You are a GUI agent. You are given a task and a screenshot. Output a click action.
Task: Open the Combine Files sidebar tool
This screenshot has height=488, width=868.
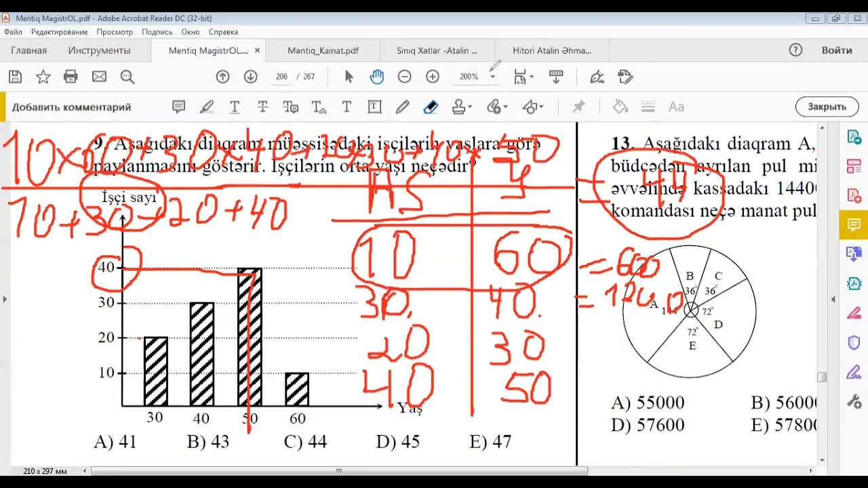tap(854, 254)
